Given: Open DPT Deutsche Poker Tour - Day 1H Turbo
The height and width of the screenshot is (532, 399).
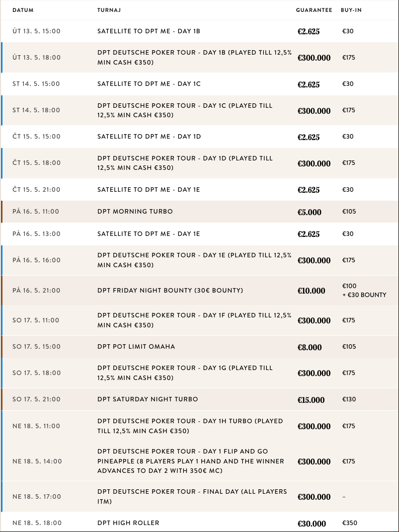Looking at the screenshot, I should [x=200, y=426].
